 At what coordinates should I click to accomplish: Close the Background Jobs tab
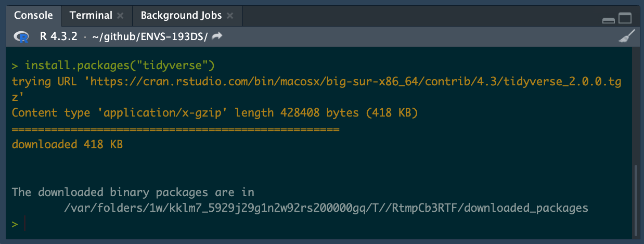[x=230, y=16]
